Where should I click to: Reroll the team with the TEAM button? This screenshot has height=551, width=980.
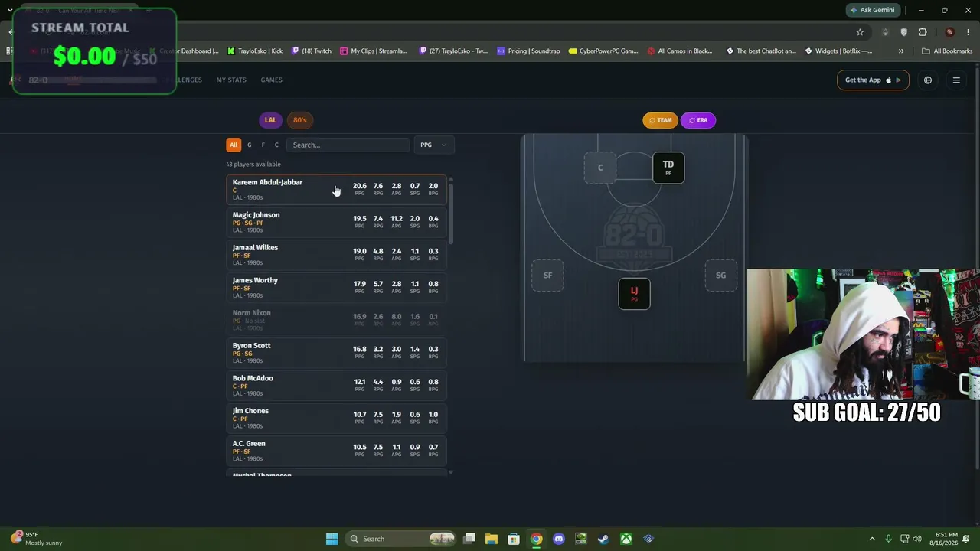point(660,120)
